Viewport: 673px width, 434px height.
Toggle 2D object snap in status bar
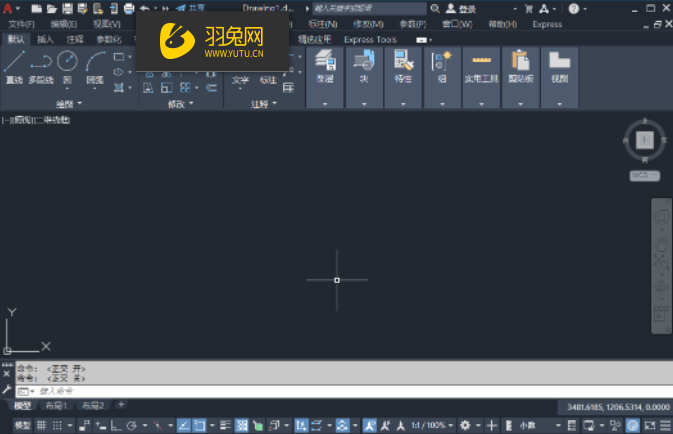coord(200,425)
